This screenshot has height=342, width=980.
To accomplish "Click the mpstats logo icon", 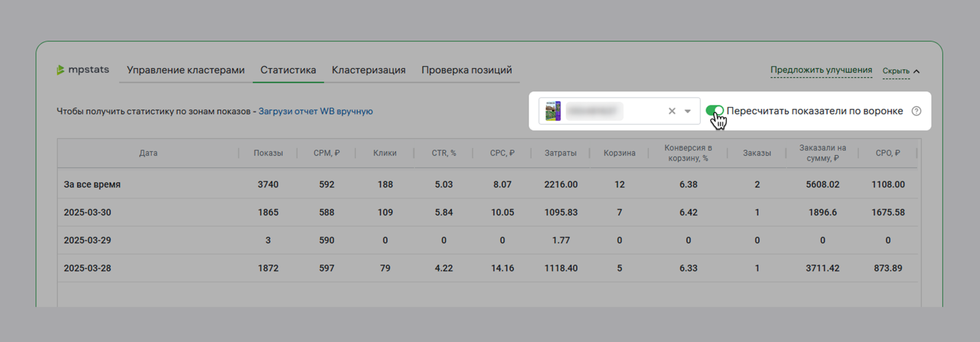I will [x=61, y=70].
